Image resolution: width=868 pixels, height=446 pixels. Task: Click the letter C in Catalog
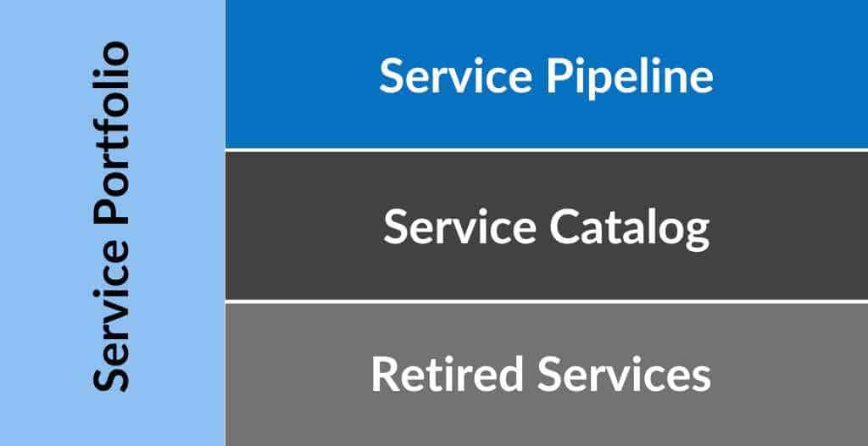(564, 228)
